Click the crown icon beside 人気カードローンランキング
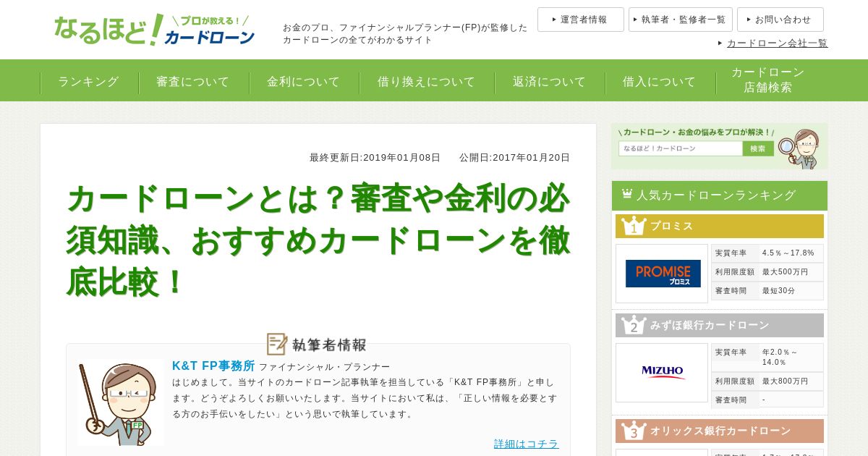 coord(626,195)
